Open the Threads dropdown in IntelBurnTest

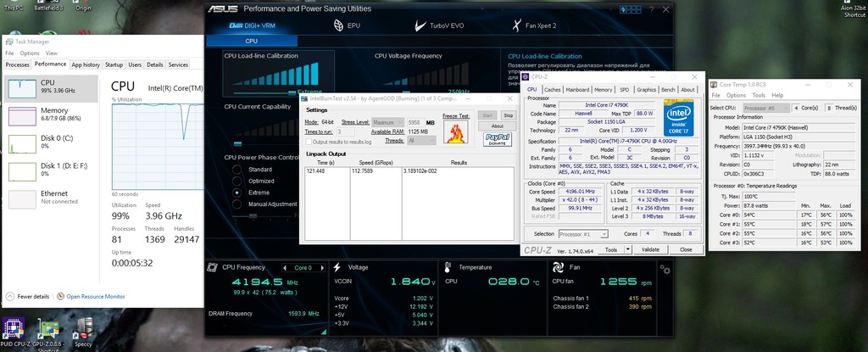click(420, 141)
